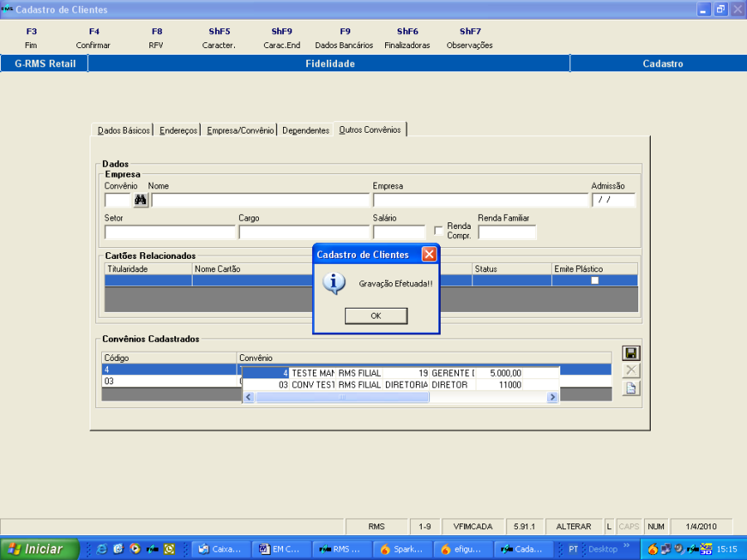Click the G-RMS Retail header label

coord(45,63)
